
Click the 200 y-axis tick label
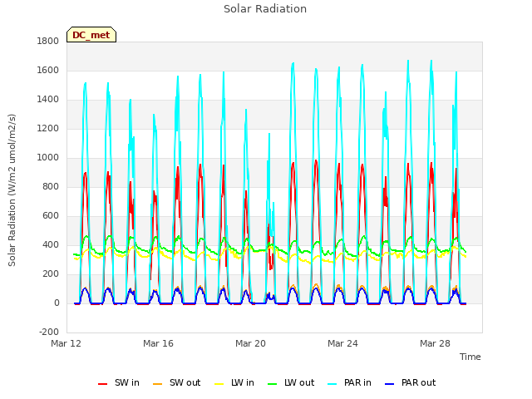[51, 274]
